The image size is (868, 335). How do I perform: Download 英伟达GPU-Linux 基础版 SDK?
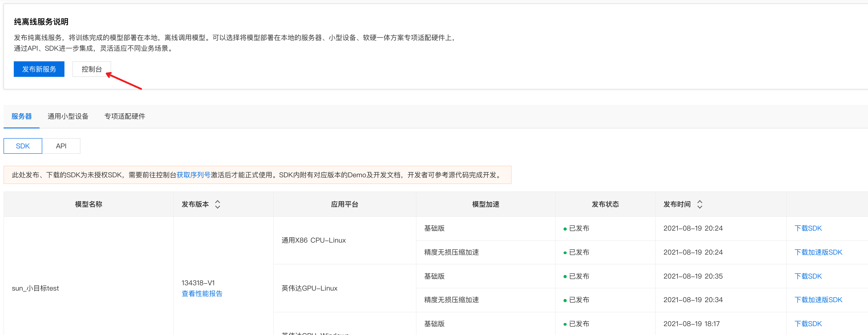[808, 276]
